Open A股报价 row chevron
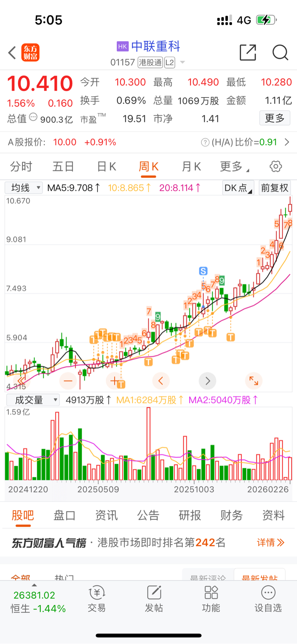The width and height of the screenshot is (297, 644). tap(287, 142)
